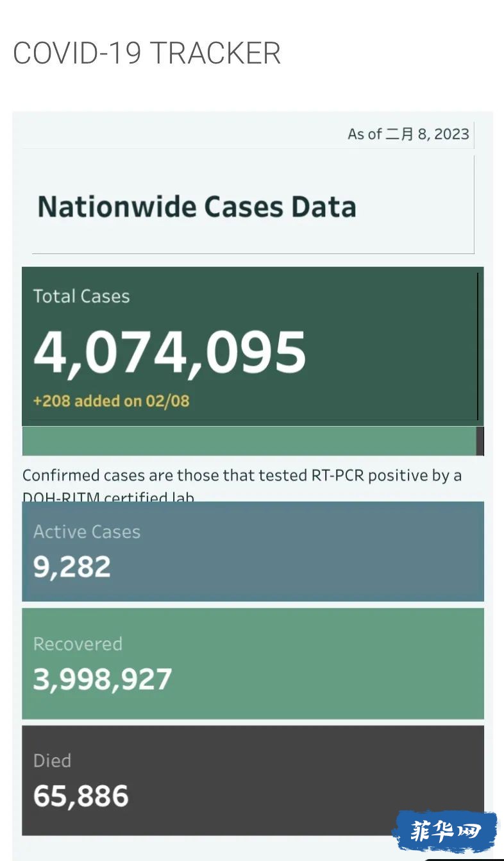
Task: Click the 4,074,095 total cases number
Action: pos(170,352)
